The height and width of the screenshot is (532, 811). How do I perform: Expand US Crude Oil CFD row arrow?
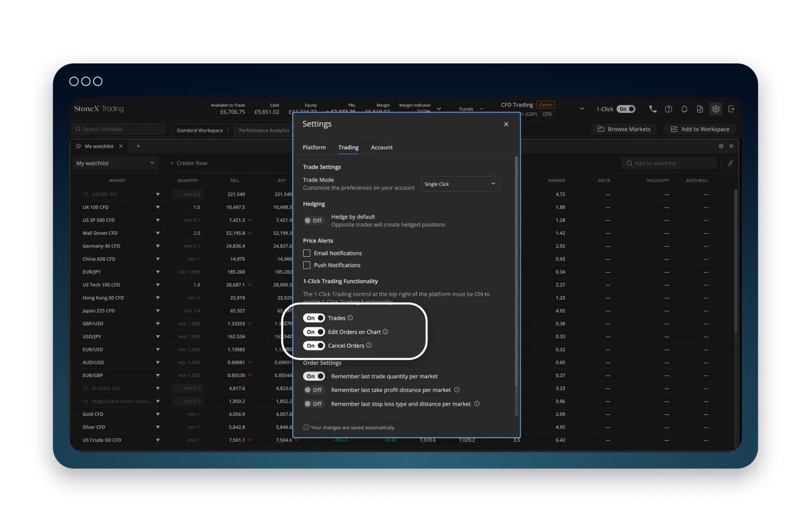point(158,440)
